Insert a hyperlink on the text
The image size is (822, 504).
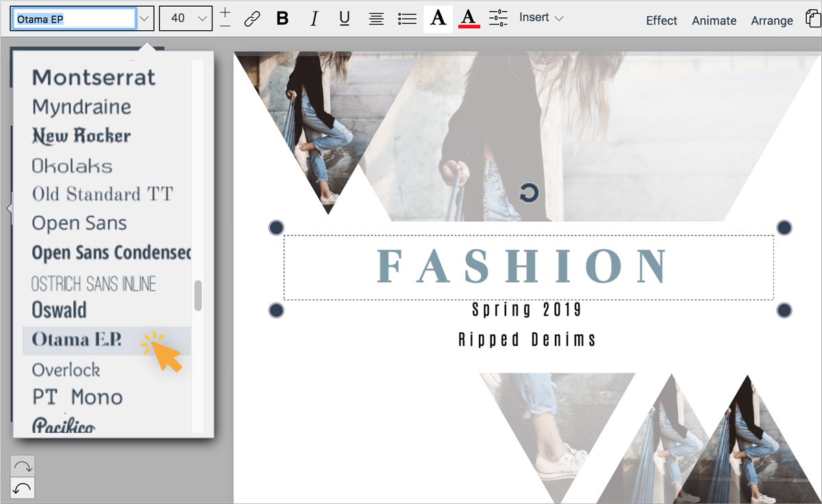[x=252, y=19]
